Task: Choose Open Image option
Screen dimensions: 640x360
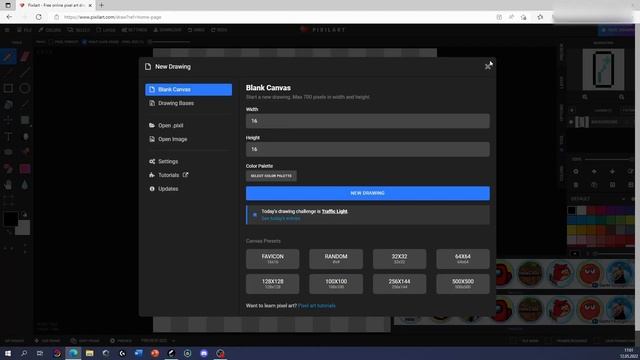Action: (x=189, y=139)
